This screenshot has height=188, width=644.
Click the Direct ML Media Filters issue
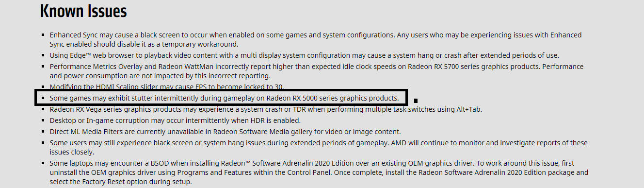click(x=225, y=132)
